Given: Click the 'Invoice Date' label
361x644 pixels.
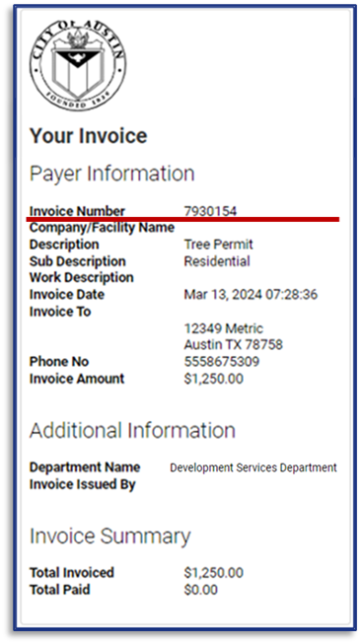Looking at the screenshot, I should coord(67,295).
